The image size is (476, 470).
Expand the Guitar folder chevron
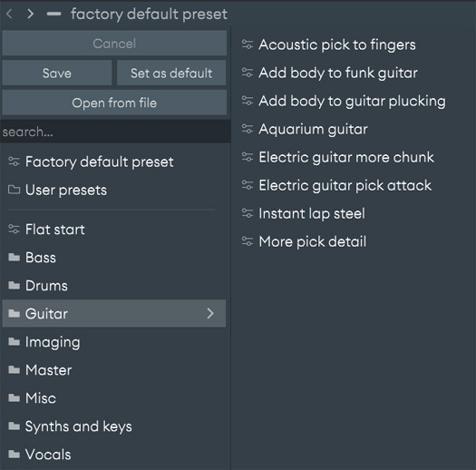click(x=210, y=313)
